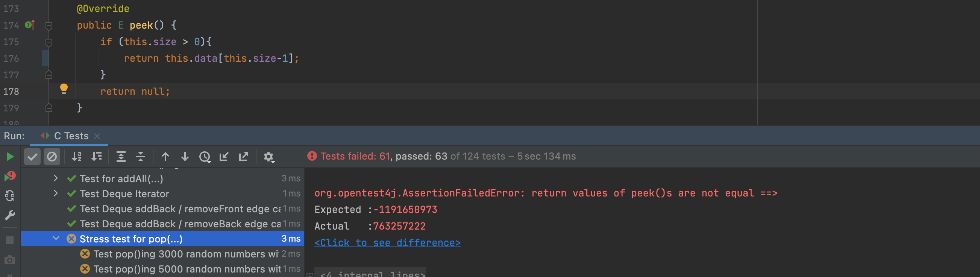The image size is (980, 277).
Task: Collapse Stress test for pop(...) node
Action: [56, 239]
